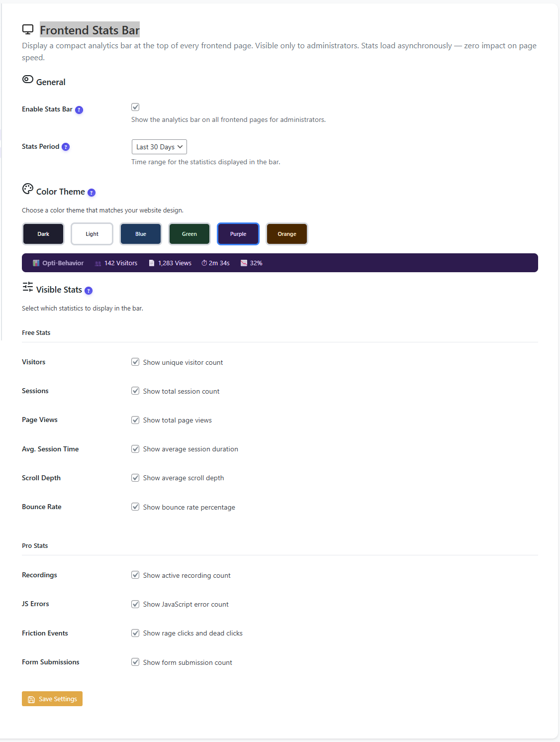Select the Orange color swatch
The height and width of the screenshot is (742, 560).
(x=286, y=233)
